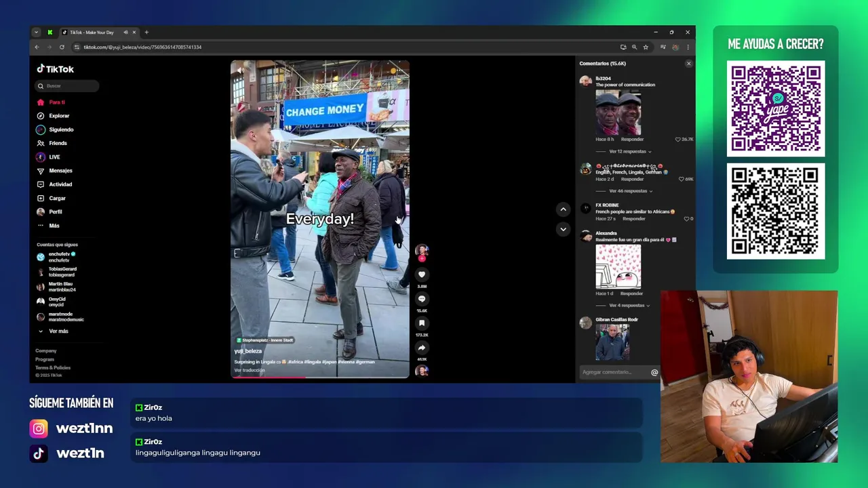Open Mensajes inbox

[x=54, y=171]
